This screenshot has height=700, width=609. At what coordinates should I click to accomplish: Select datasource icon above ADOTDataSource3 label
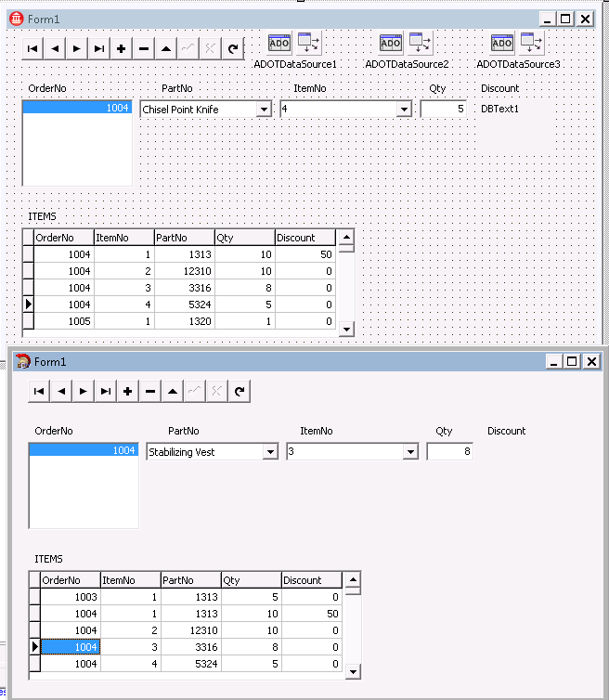[x=531, y=44]
